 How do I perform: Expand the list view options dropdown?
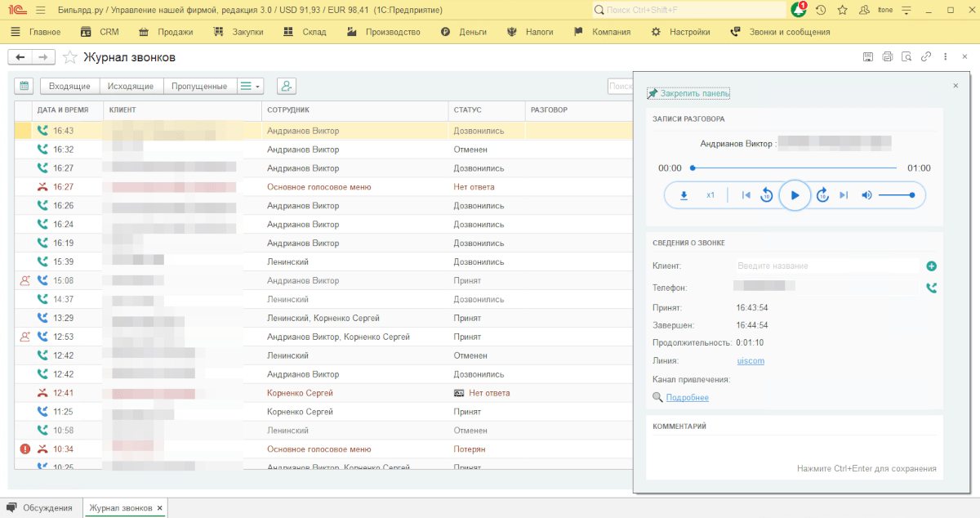250,86
